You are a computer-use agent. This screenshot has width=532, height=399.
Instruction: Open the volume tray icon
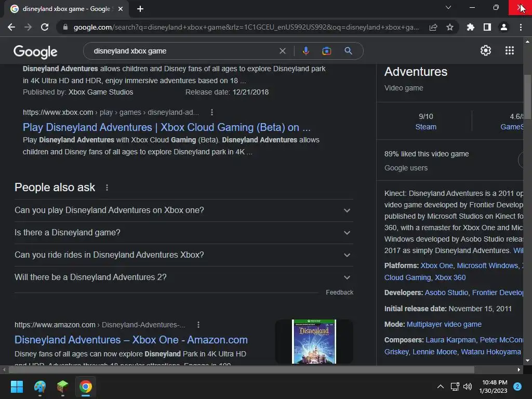pos(468,387)
